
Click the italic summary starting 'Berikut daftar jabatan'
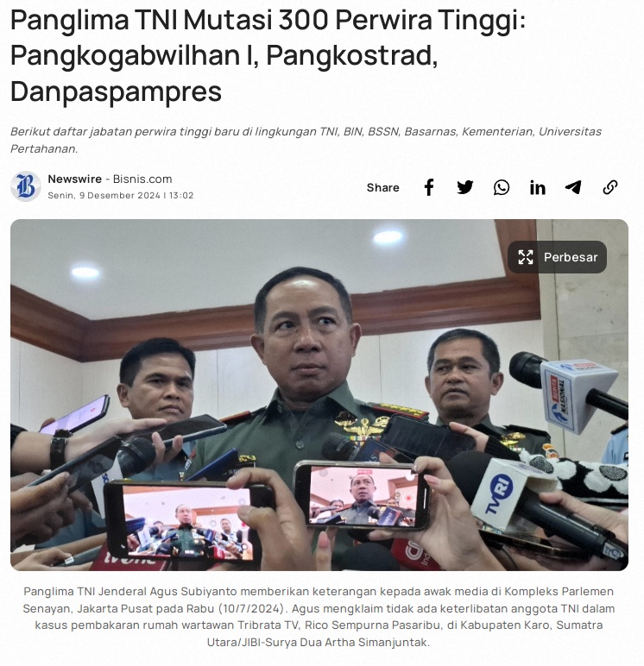click(306, 140)
